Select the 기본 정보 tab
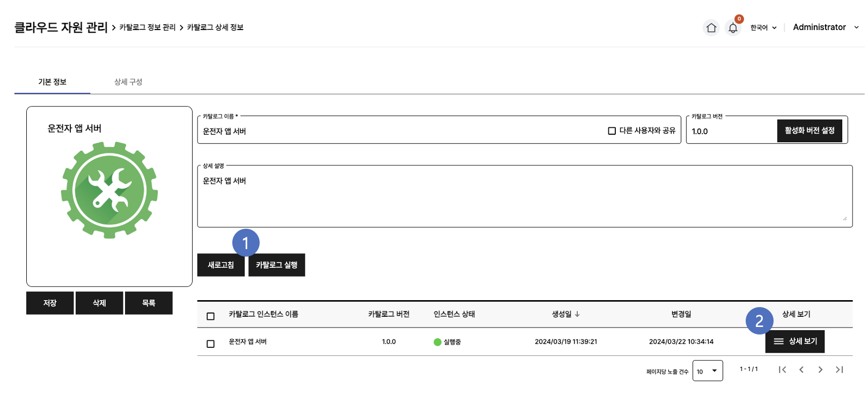Screen dimensions: 868x393 click(52, 82)
